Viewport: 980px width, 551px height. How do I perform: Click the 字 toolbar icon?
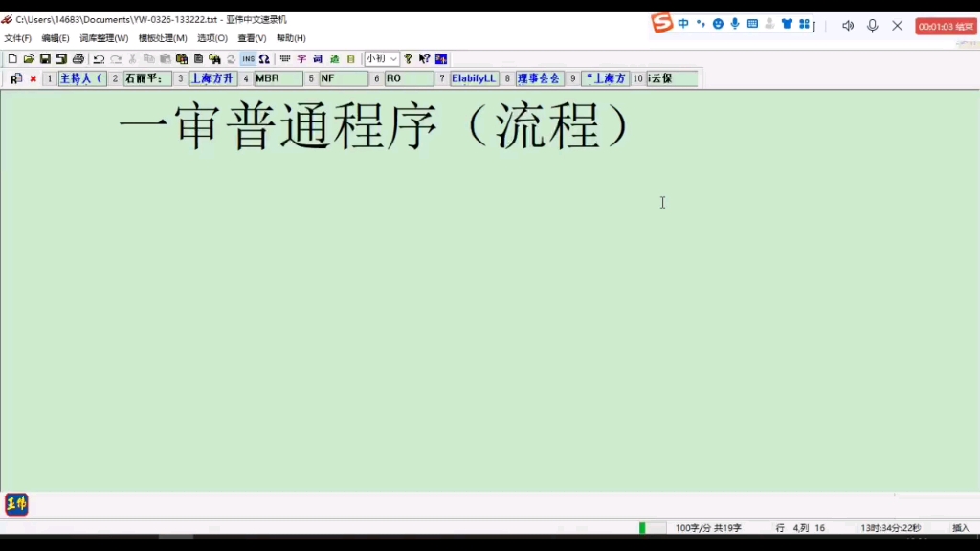(x=300, y=58)
